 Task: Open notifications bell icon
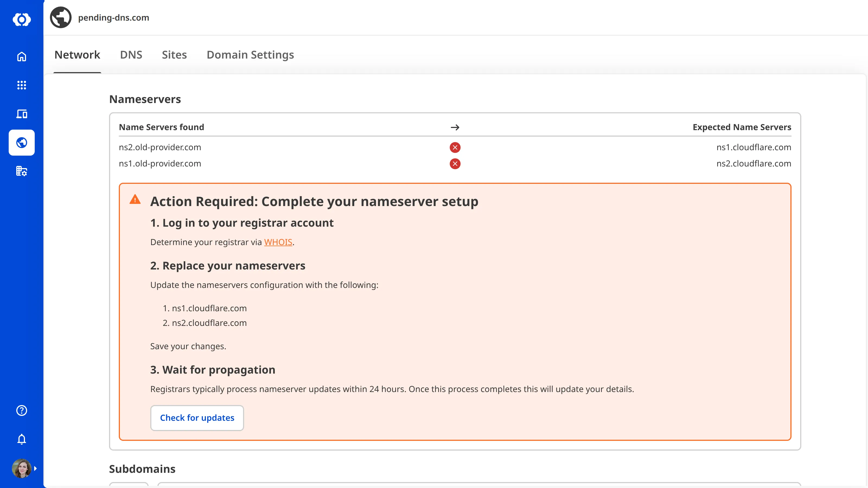pos(22,439)
